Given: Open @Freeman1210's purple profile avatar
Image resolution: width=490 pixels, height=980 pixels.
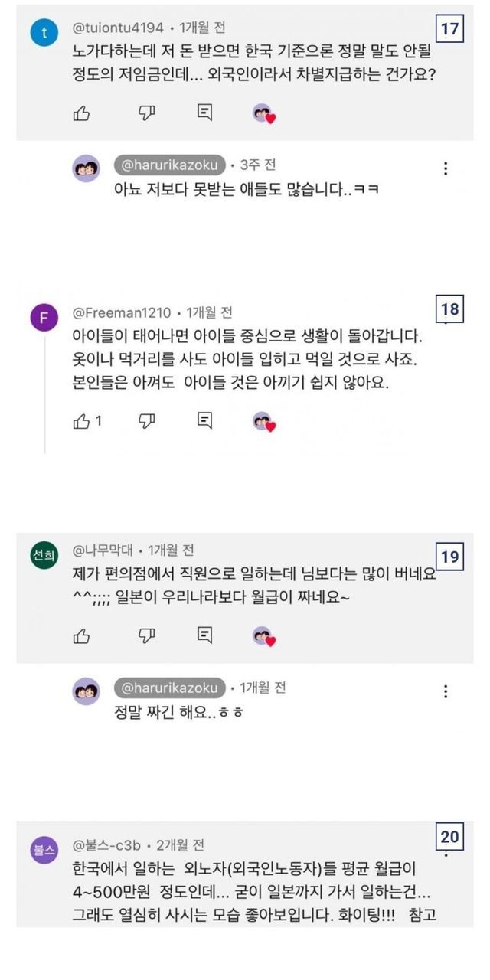Looking at the screenshot, I should [x=44, y=318].
